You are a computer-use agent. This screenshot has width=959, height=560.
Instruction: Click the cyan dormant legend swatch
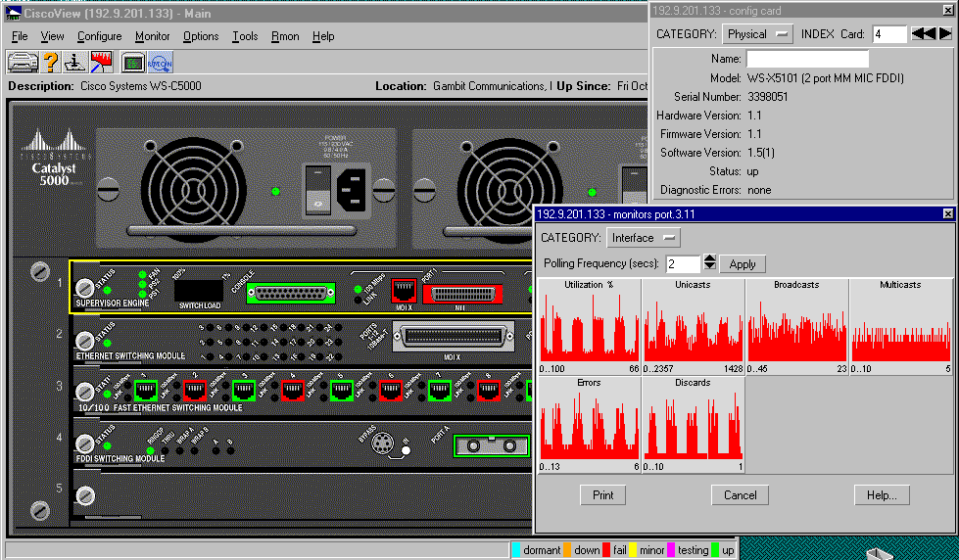(x=516, y=549)
